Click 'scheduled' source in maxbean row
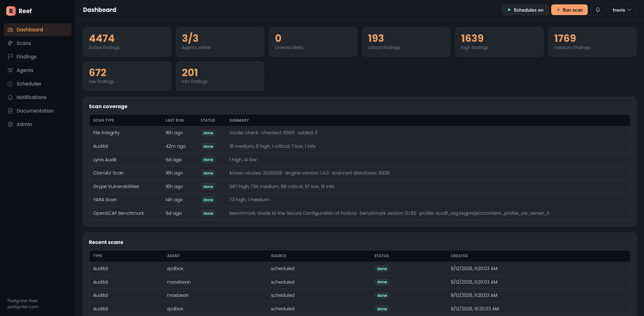The width and height of the screenshot is (644, 316). click(283, 295)
